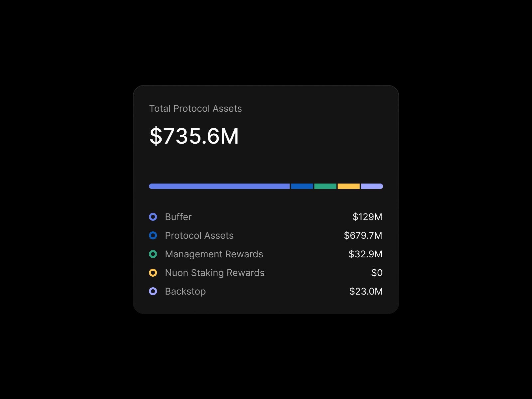Screen dimensions: 532x399
Task: Click the Protocol Assets legend label
Action: pos(199,235)
